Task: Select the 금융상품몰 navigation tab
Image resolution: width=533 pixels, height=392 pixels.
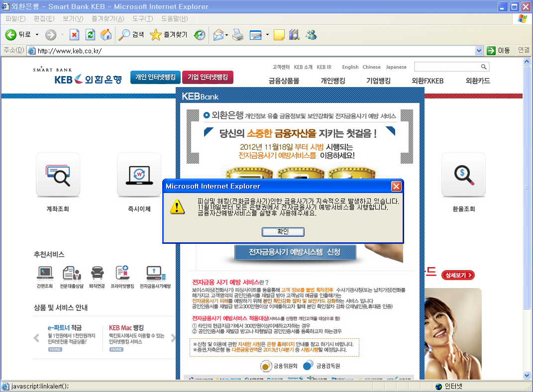Action: coord(284,81)
